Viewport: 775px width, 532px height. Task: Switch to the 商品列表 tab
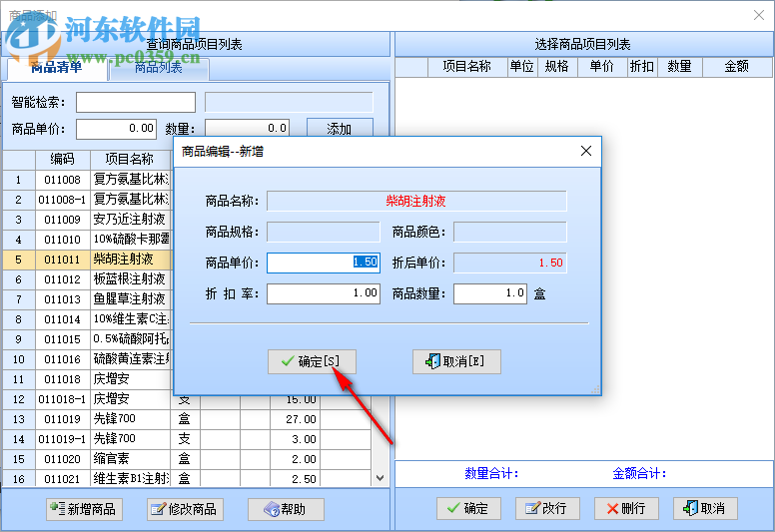[159, 69]
